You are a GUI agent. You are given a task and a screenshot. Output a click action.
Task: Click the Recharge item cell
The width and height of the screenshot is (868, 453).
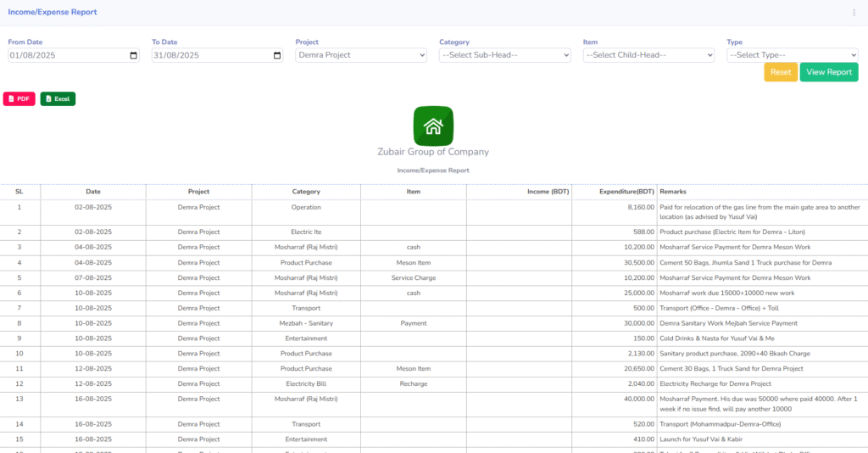[x=414, y=383]
